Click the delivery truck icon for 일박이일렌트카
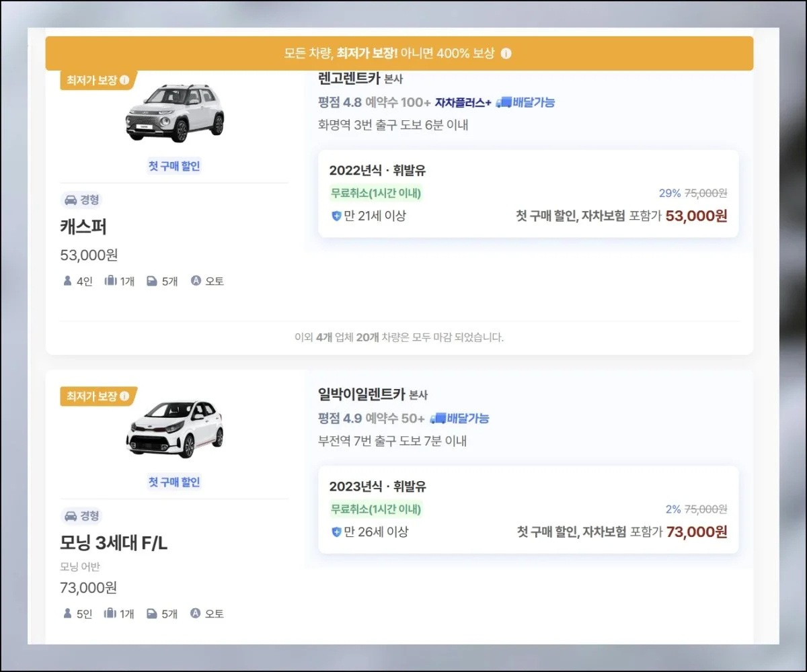Screen dimensions: 807x672 tap(438, 418)
